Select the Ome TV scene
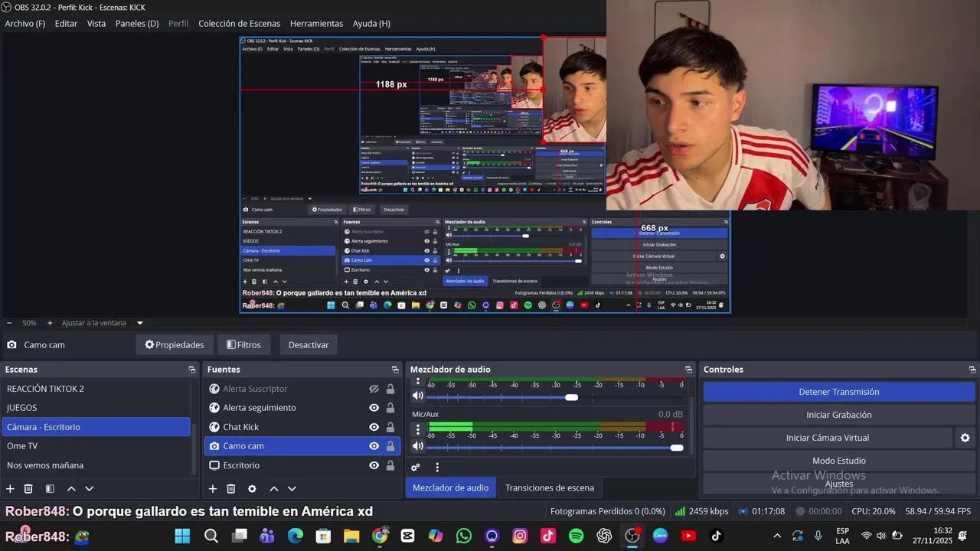 click(96, 446)
